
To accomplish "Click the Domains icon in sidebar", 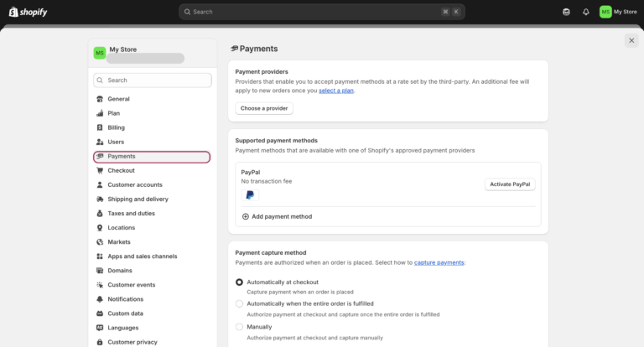I will coord(100,271).
